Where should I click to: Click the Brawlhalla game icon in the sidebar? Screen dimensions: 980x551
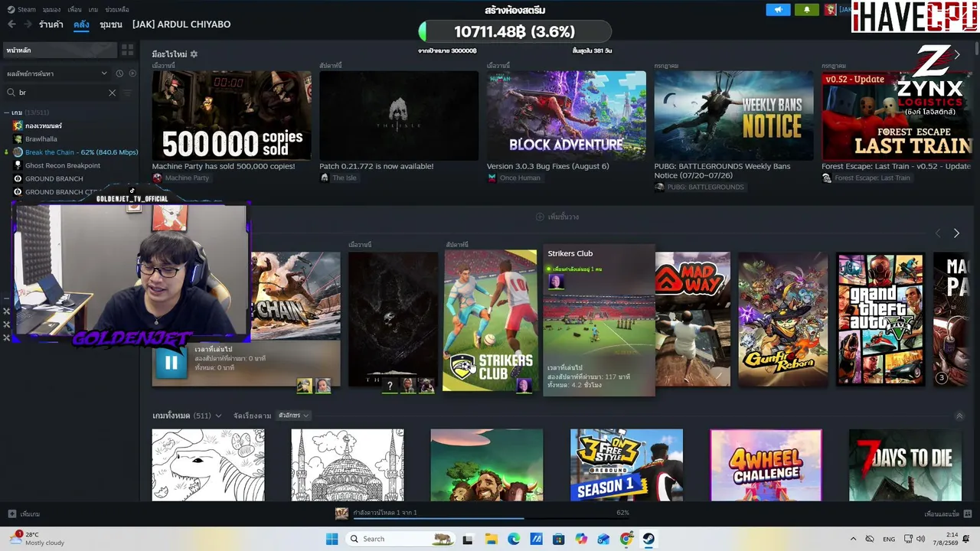[18, 139]
